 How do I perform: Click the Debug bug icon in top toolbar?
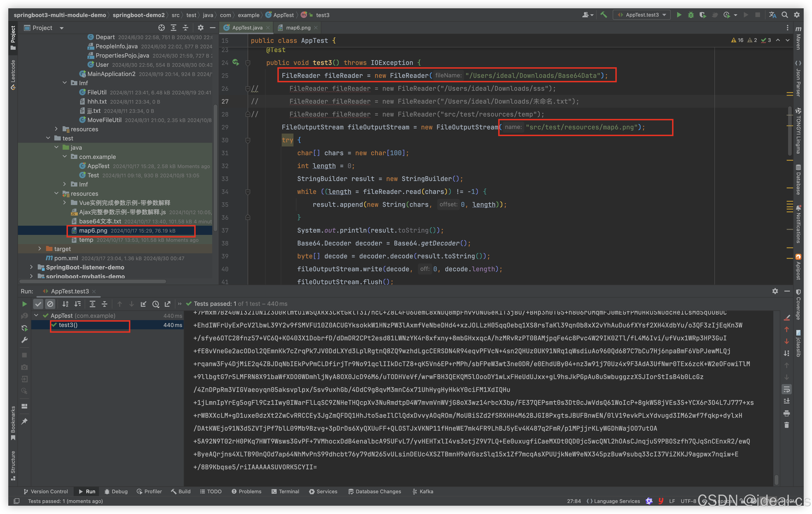pos(691,15)
